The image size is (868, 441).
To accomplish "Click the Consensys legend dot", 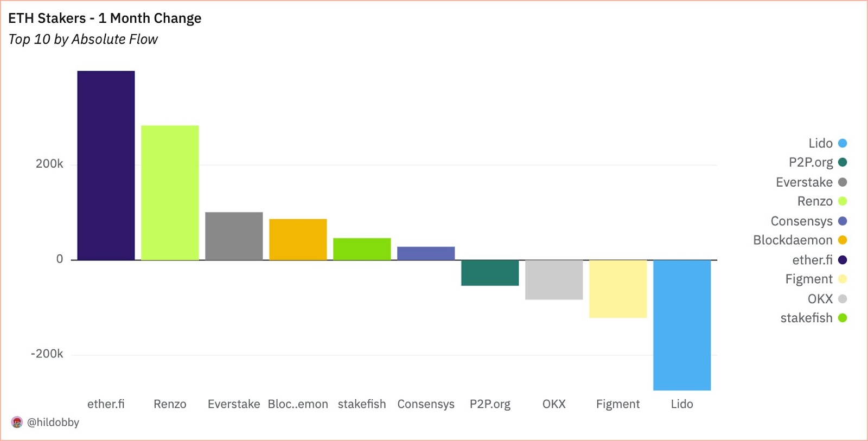I will [x=843, y=221].
